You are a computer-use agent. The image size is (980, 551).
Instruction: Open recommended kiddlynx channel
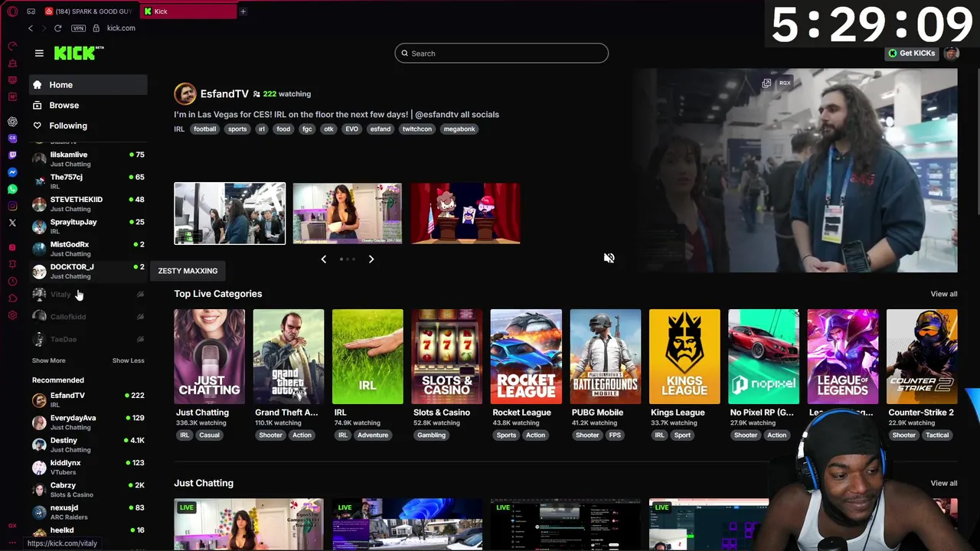(x=88, y=467)
